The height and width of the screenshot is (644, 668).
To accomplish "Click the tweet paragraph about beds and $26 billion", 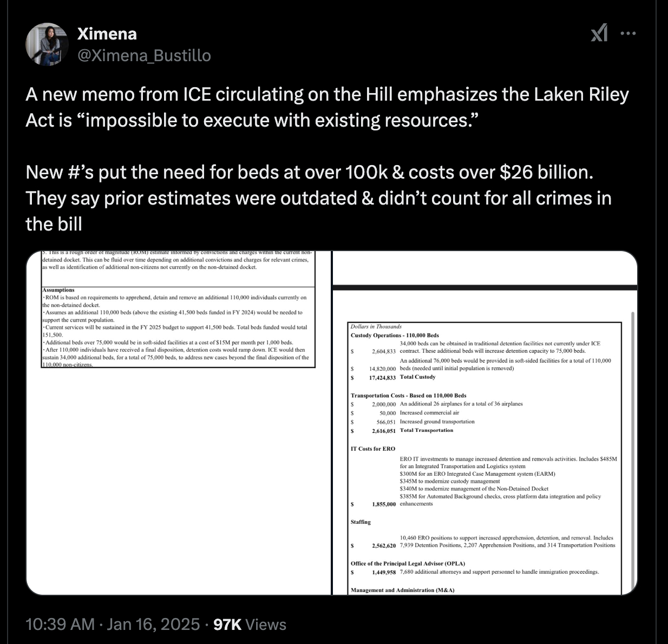I will pos(318,198).
